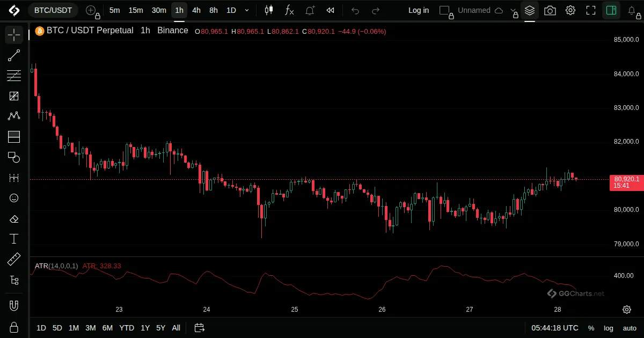Screen dimensions: 644x338
Task: Select the horizontal lines Fibonacci tool
Action: 14,76
